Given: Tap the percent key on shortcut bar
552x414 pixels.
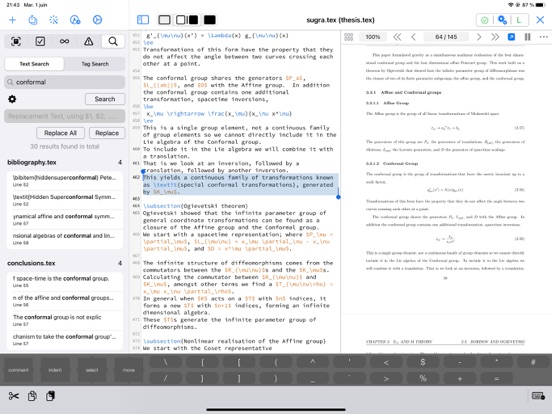Looking at the screenshot, I should [423, 378].
